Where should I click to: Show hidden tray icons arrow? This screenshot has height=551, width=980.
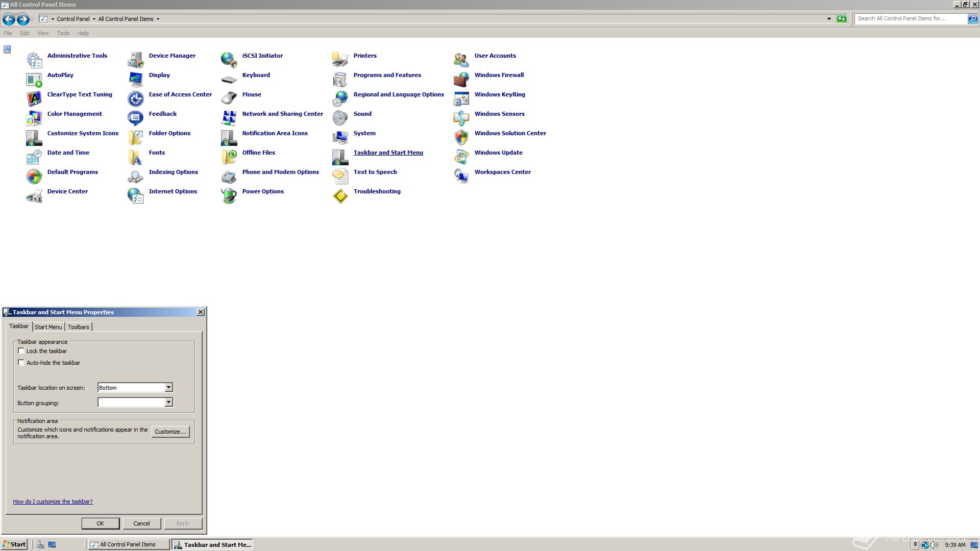click(915, 545)
